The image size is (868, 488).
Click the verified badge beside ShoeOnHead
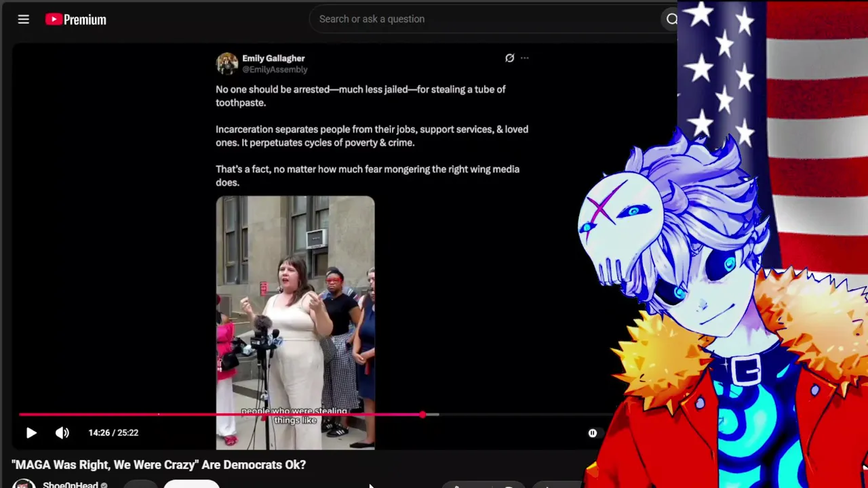(104, 485)
